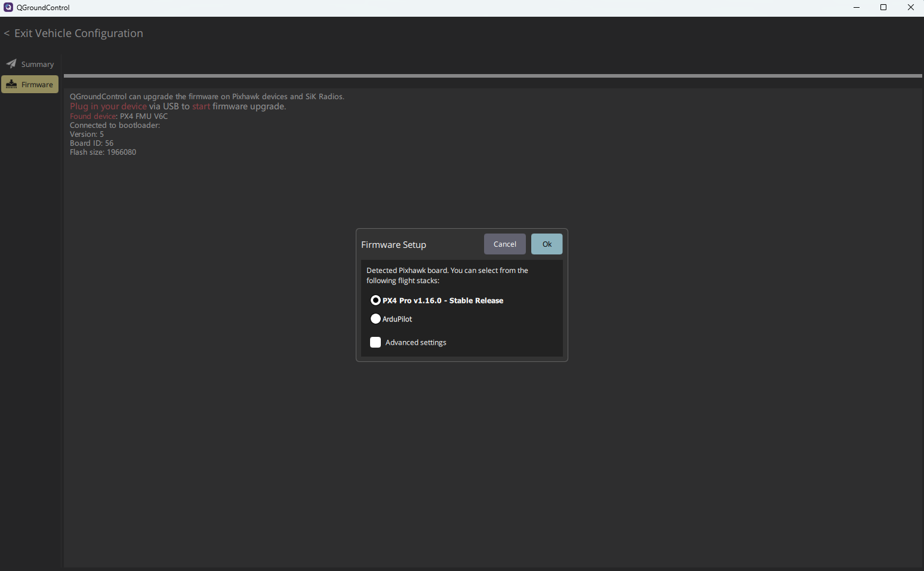Viewport: 924px width, 571px height.
Task: Exit Vehicle Configuration via back link
Action: (73, 33)
